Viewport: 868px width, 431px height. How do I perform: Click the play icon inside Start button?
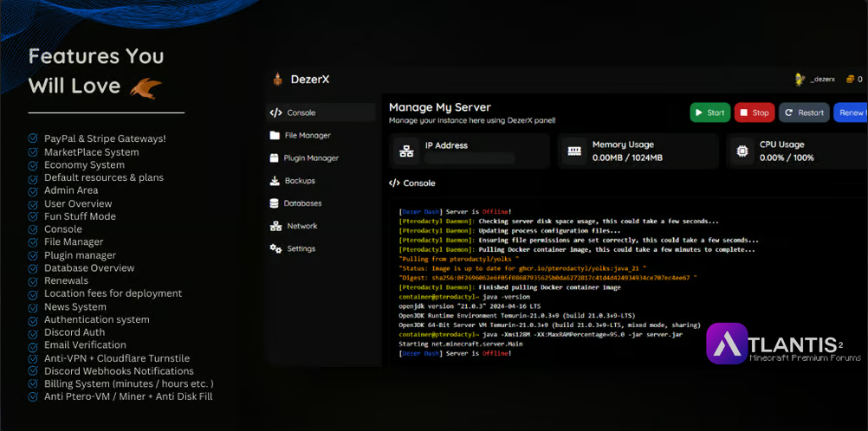coord(699,113)
